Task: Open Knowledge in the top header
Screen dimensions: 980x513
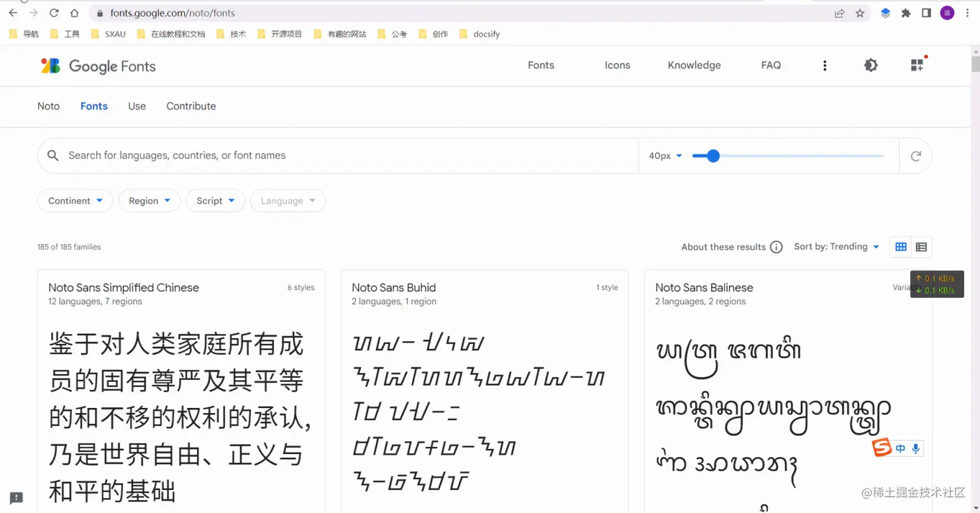Action: tap(694, 66)
